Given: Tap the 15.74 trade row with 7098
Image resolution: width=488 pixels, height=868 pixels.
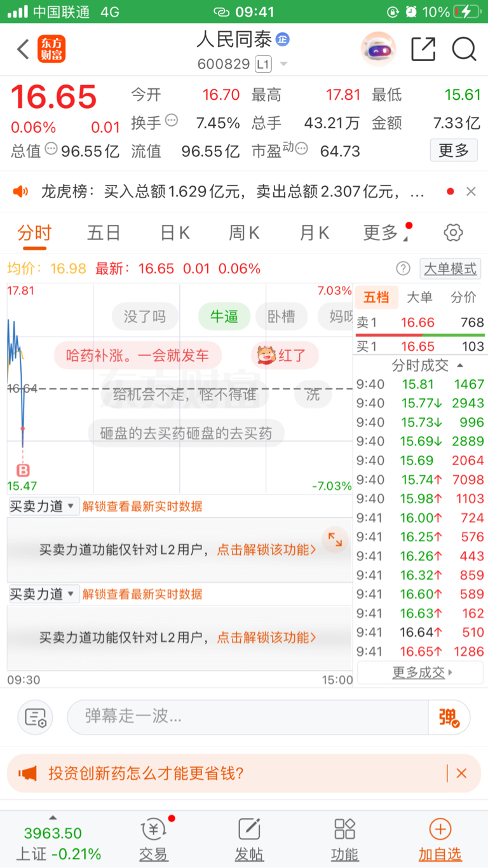Looking at the screenshot, I should point(419,479).
